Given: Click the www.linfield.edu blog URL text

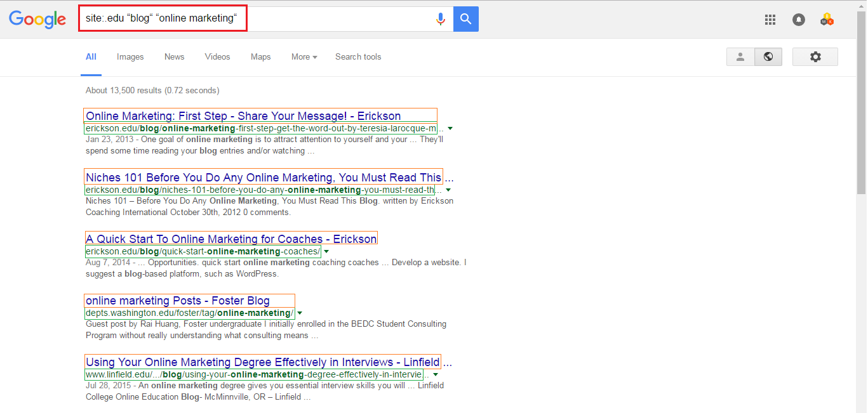Looking at the screenshot, I should tap(258, 374).
